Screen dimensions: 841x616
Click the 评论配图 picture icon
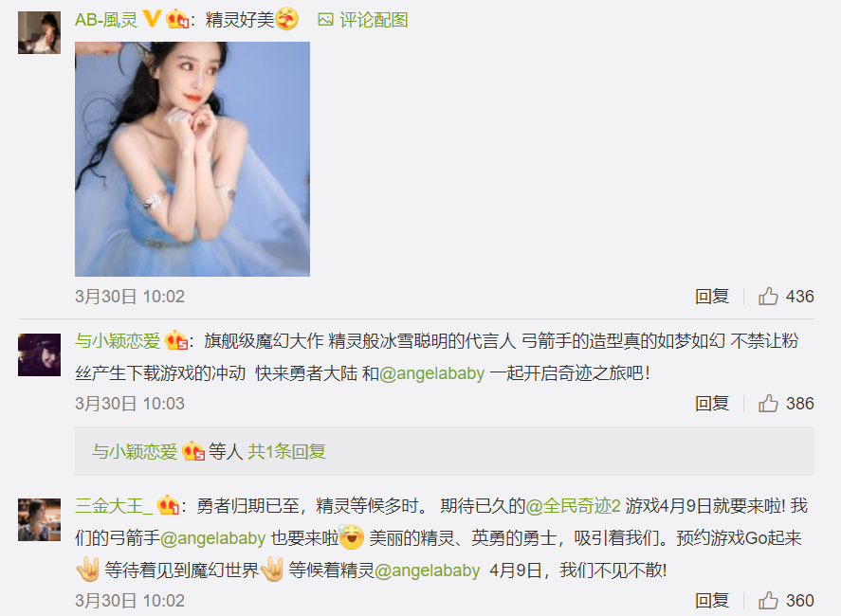tap(325, 20)
